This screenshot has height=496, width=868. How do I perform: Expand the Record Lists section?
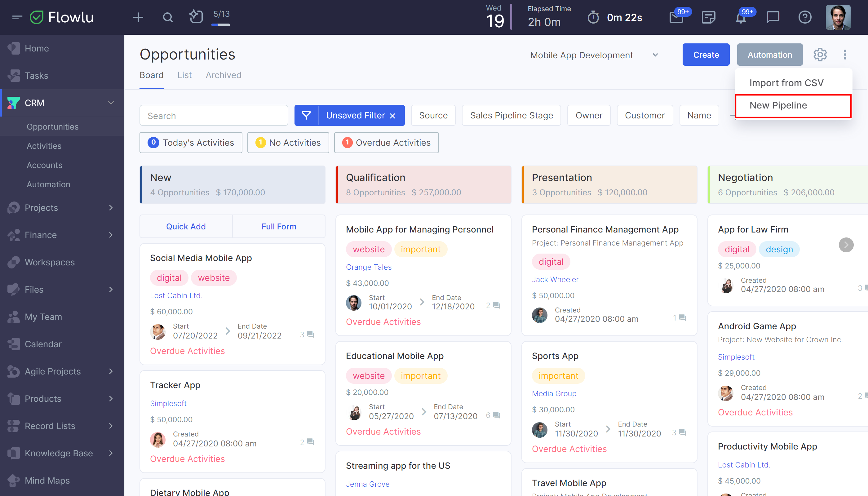pos(111,426)
